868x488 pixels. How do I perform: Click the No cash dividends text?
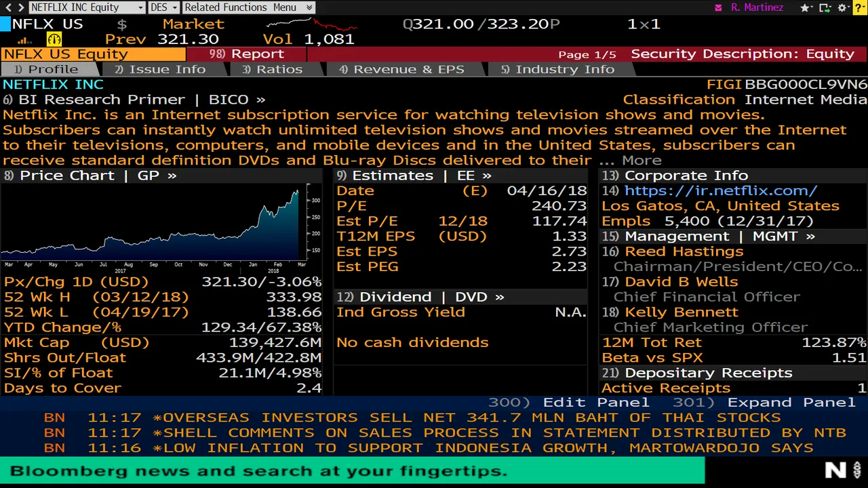(x=412, y=343)
